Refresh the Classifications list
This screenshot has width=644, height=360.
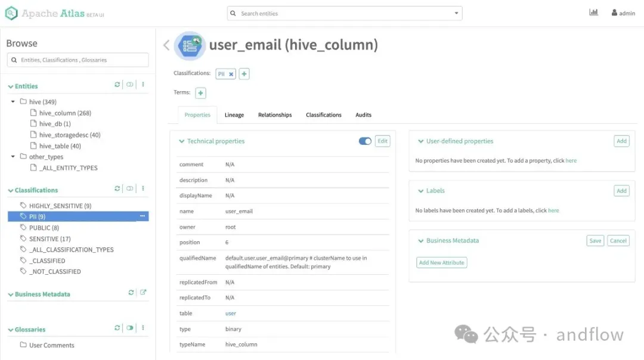[x=117, y=189]
